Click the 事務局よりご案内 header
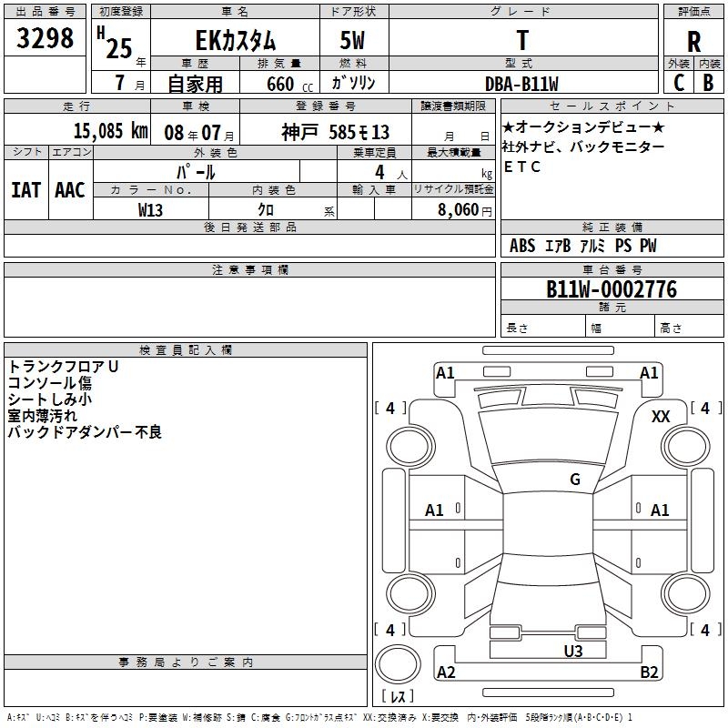This screenshot has width=728, height=728. click(186, 662)
